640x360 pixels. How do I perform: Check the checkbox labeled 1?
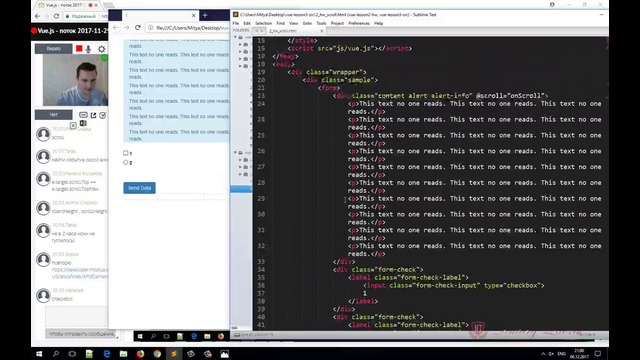(x=126, y=153)
